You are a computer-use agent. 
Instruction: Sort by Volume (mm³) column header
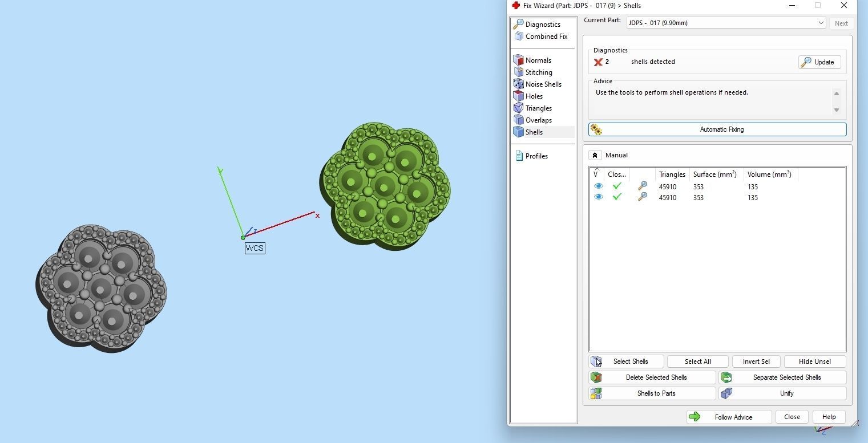pyautogui.click(x=770, y=174)
